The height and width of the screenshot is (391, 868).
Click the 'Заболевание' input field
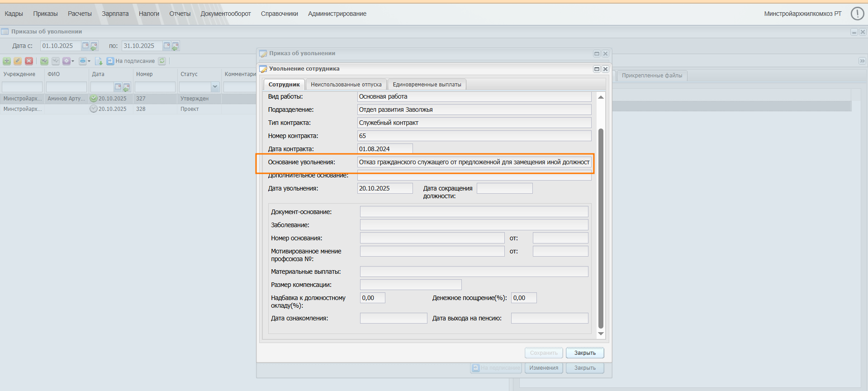point(474,225)
